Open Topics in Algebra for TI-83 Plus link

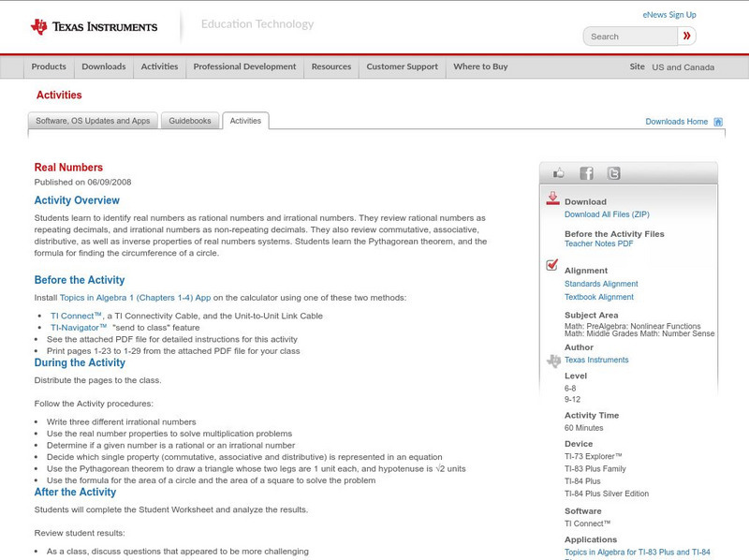pos(638,553)
